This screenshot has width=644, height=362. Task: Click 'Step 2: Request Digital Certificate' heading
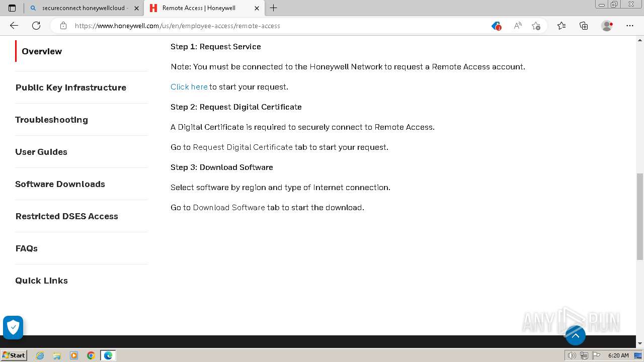[x=236, y=107]
